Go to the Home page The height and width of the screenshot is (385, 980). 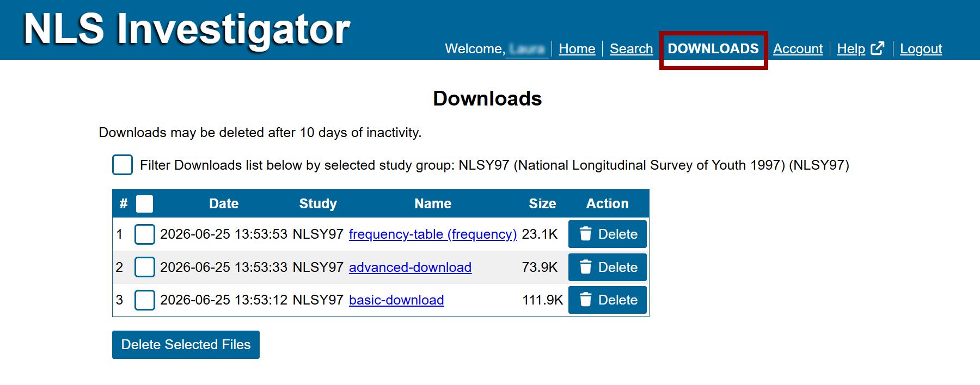tap(577, 49)
